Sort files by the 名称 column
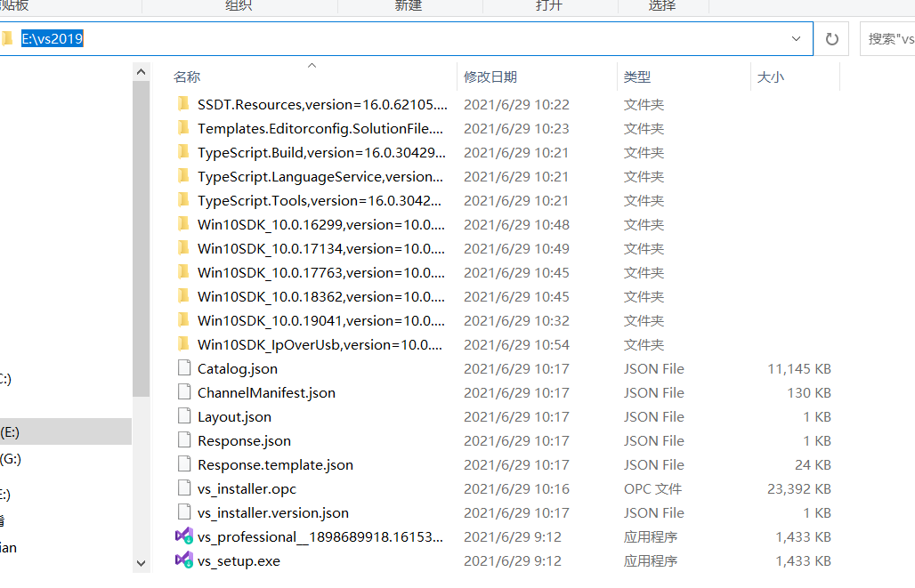915x588 pixels. click(187, 77)
